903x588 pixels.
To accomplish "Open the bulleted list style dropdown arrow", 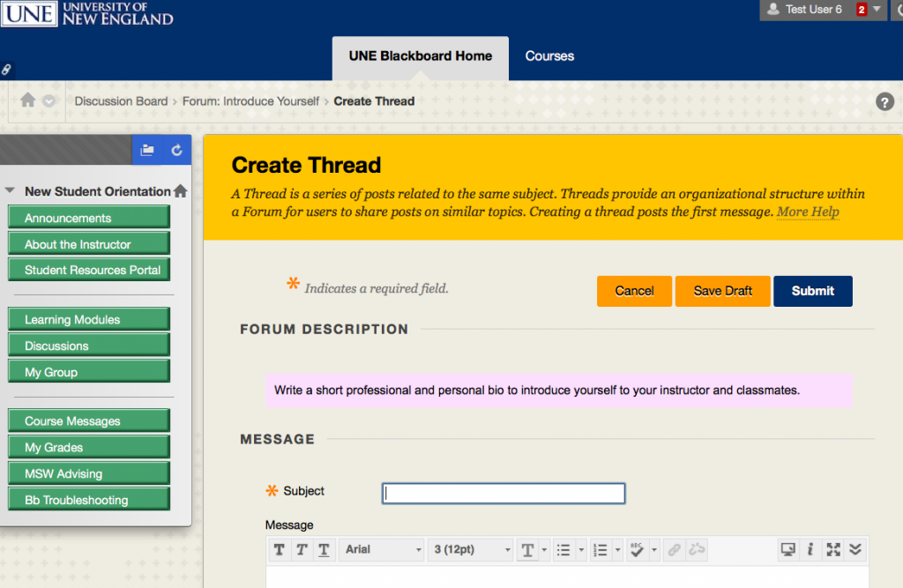I will [581, 550].
